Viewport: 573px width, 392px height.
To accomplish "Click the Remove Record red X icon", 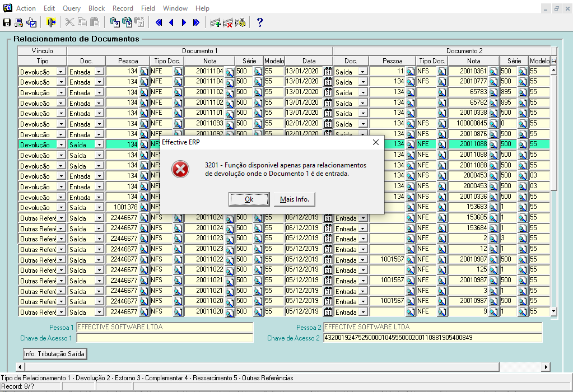I will 227,22.
